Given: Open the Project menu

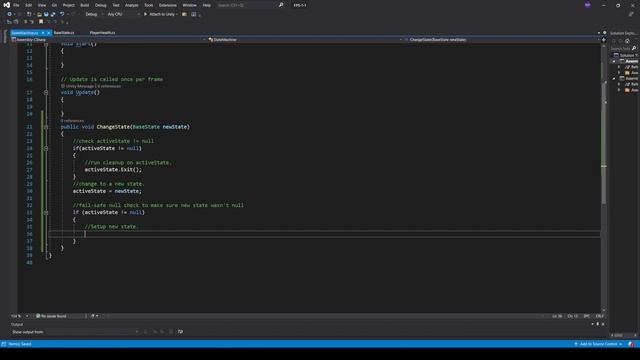Looking at the screenshot, I should point(69,5).
